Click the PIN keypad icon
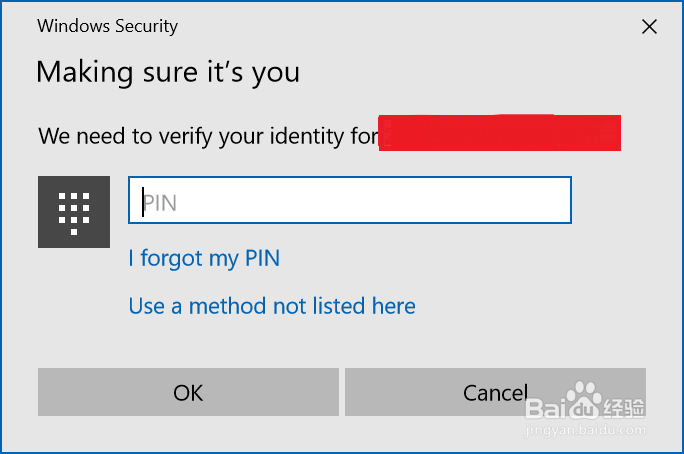Screen dimensions: 684x454 tap(74, 213)
